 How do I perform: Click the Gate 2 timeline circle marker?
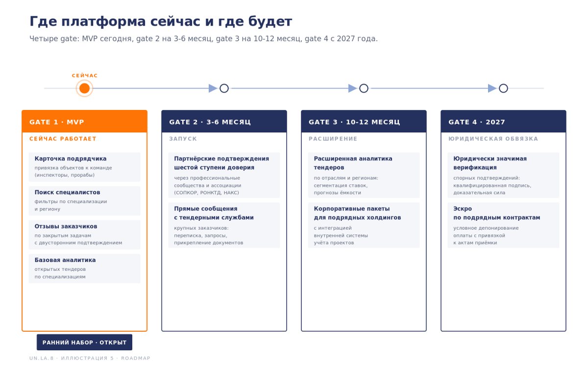pos(224,88)
